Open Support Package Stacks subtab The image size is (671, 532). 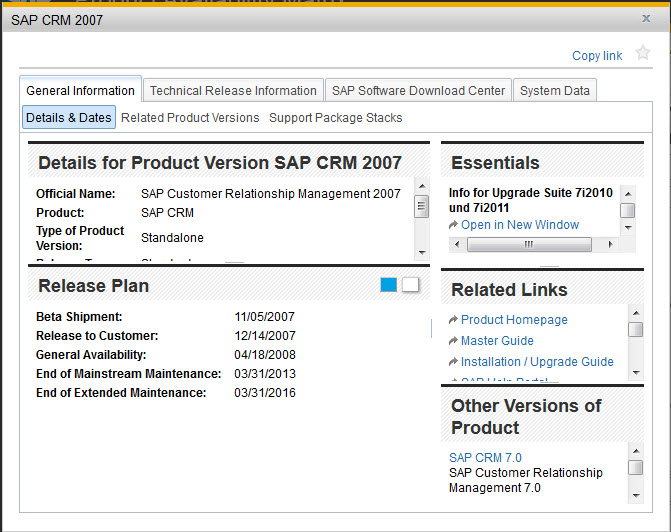[x=336, y=118]
